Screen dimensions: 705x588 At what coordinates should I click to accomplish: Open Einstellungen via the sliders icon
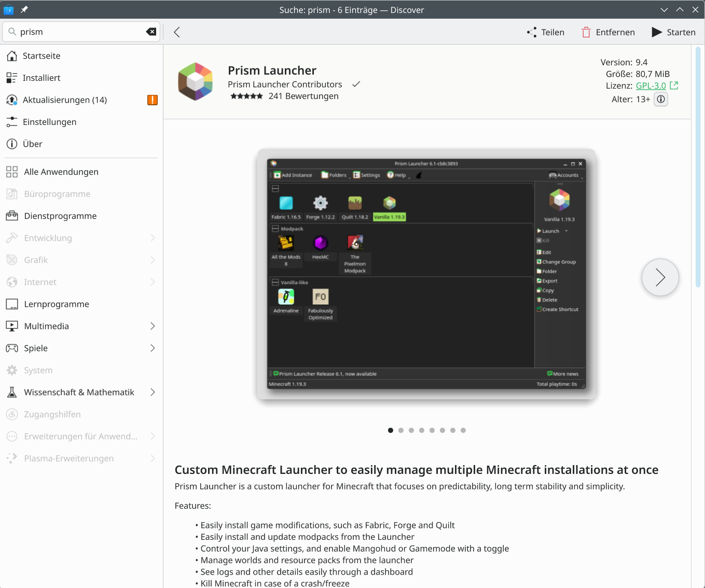[12, 122]
